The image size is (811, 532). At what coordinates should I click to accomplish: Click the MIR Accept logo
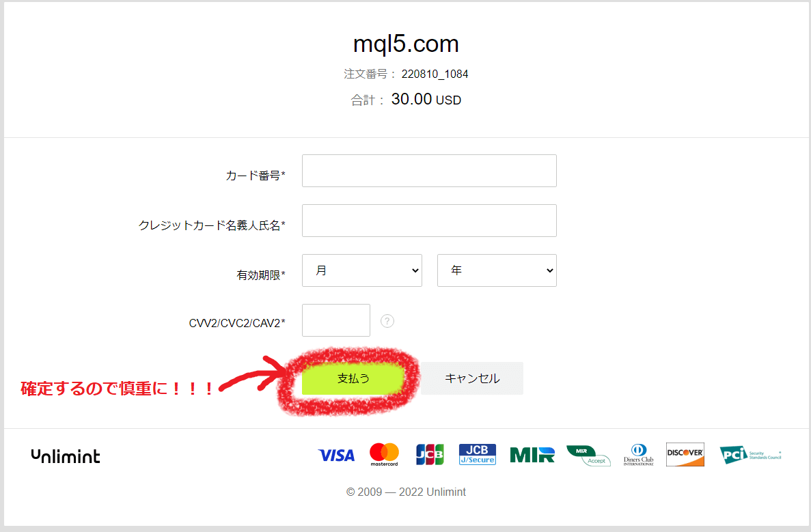[x=588, y=456]
